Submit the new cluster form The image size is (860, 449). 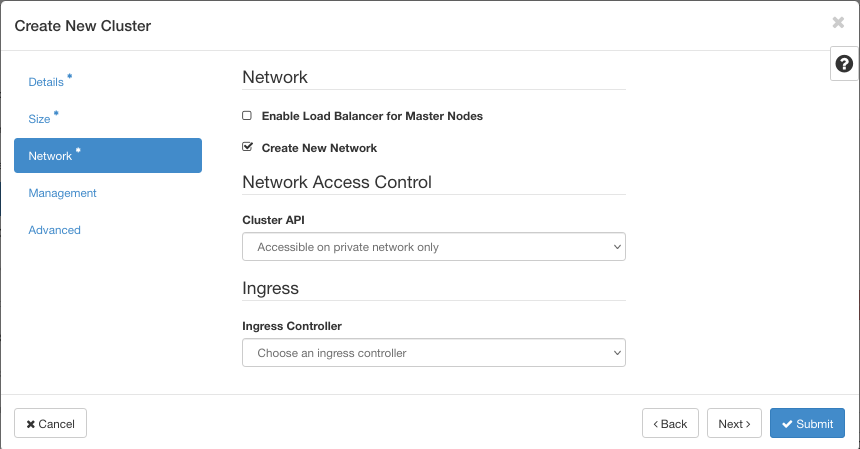(807, 424)
